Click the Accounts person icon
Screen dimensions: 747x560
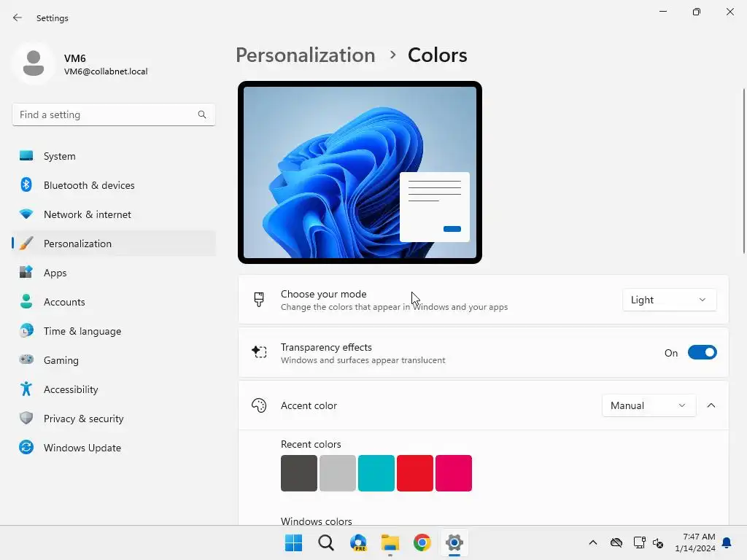[x=26, y=301]
